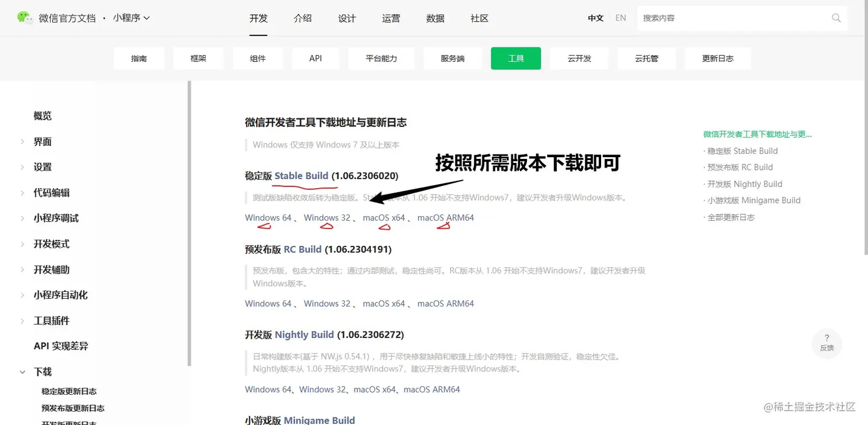Jump to 微信开发者工具下载地址 in page outline

[x=758, y=134]
